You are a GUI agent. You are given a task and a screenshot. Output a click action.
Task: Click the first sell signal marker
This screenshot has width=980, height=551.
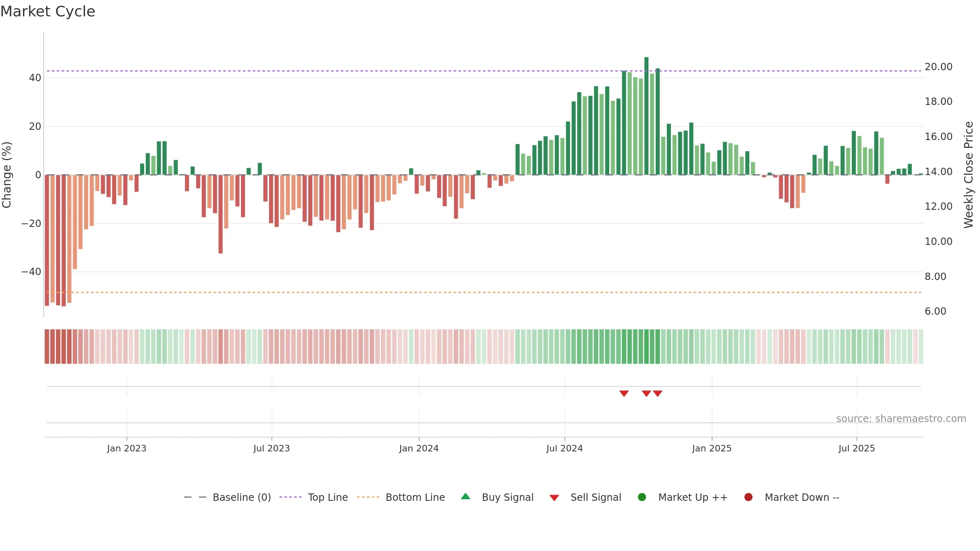624,393
